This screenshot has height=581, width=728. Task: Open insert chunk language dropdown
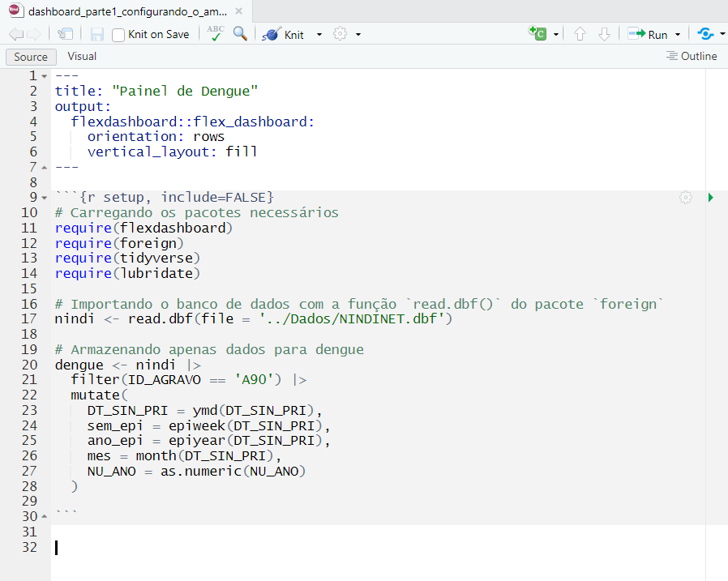pyautogui.click(x=556, y=35)
